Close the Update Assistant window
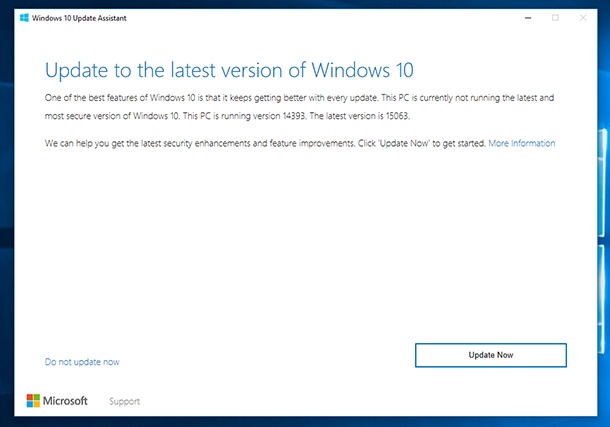Screen dimensions: 610x427 coord(583,18)
